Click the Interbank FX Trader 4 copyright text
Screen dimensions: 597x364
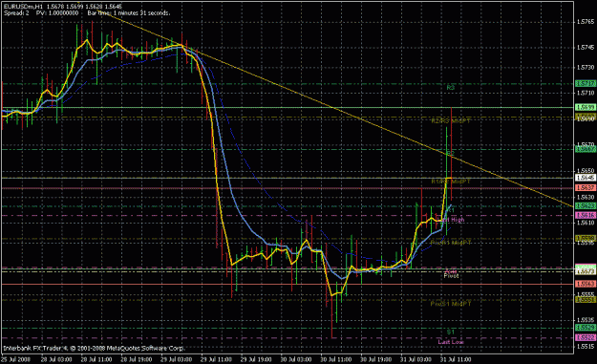click(94, 348)
